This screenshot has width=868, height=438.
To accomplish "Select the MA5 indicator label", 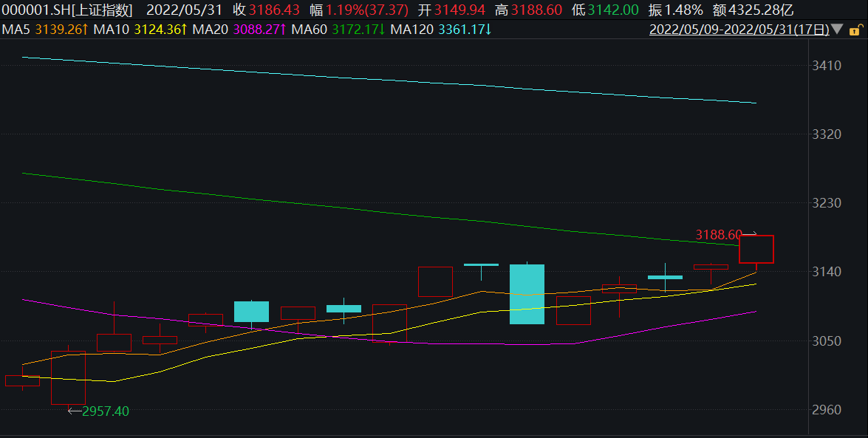I will 16,30.
